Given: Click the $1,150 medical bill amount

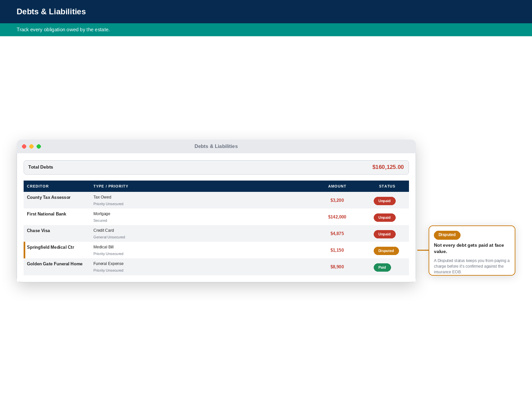Looking at the screenshot, I should tap(337, 250).
